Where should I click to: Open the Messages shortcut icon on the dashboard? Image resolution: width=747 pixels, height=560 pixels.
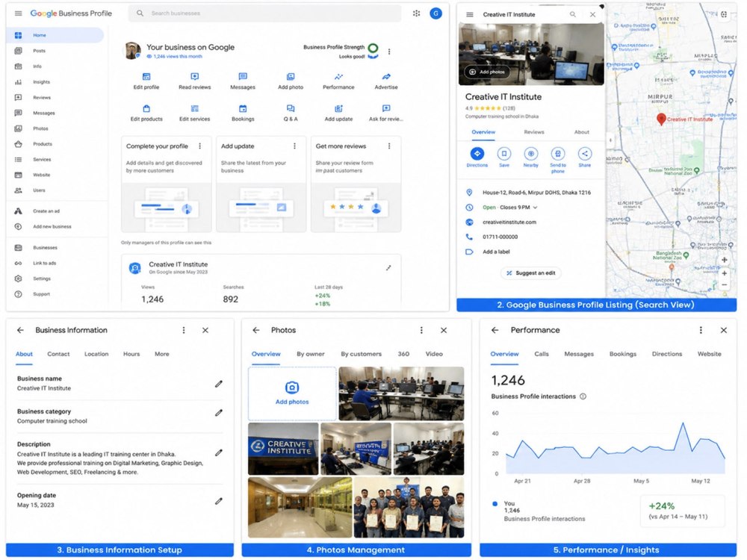point(243,77)
